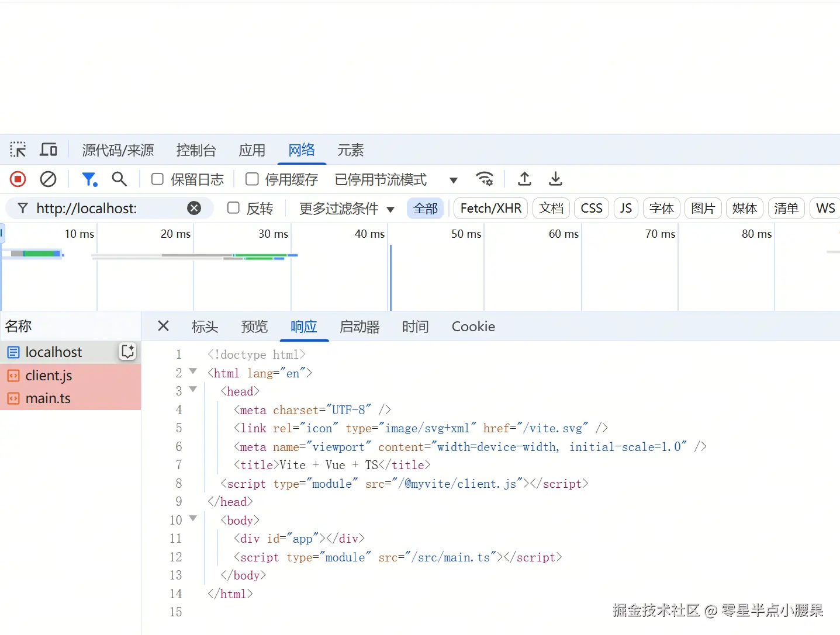Open the Cookie details tab
The image size is (840, 635).
[473, 327]
